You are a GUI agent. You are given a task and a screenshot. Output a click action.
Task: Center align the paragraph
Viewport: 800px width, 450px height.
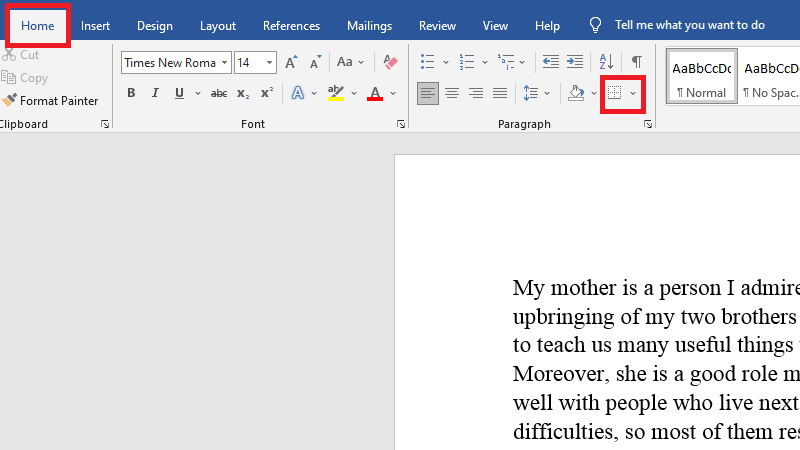pos(452,94)
